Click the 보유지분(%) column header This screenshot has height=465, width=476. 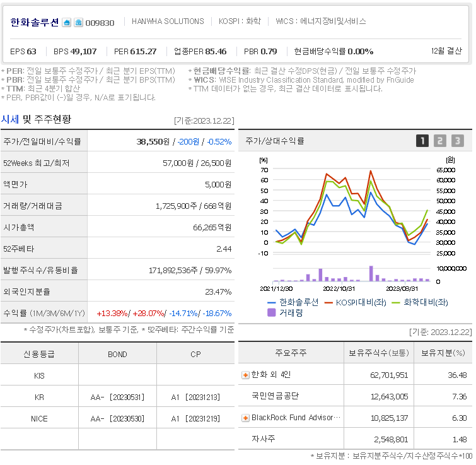tap(443, 353)
